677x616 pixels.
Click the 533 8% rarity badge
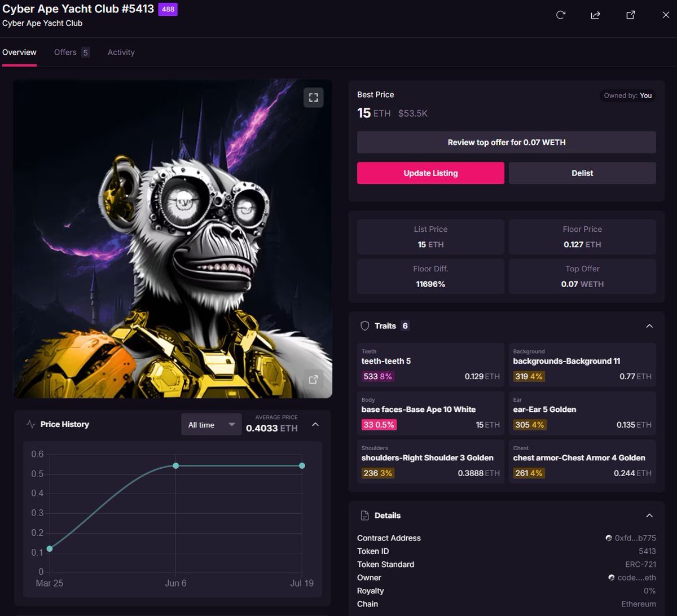(x=378, y=376)
